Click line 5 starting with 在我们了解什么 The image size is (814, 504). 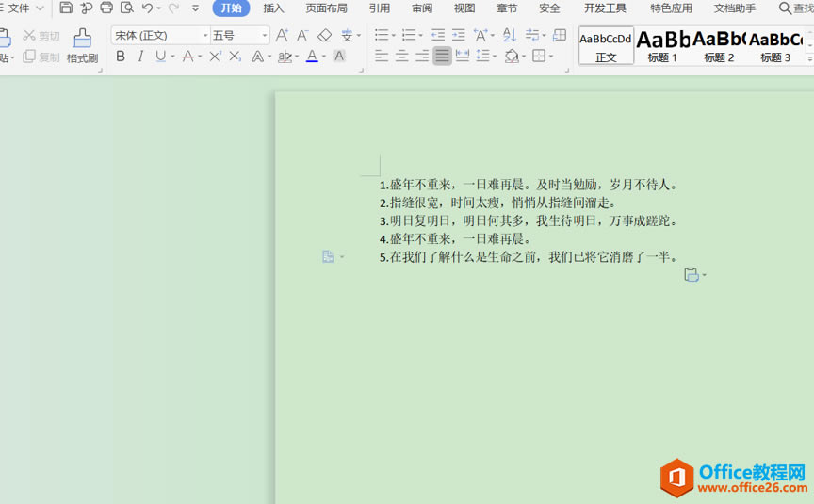point(529,257)
